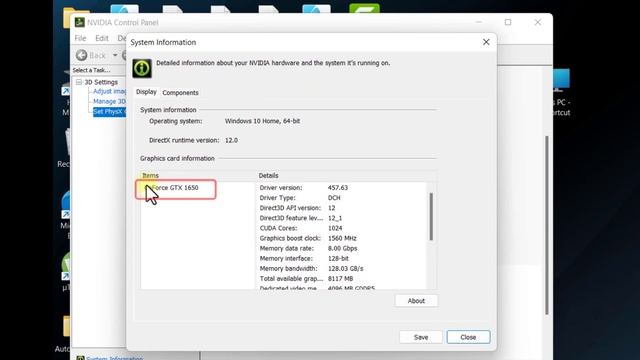Save the system information report
Screen dimensions: 640x360
pyautogui.click(x=421, y=337)
